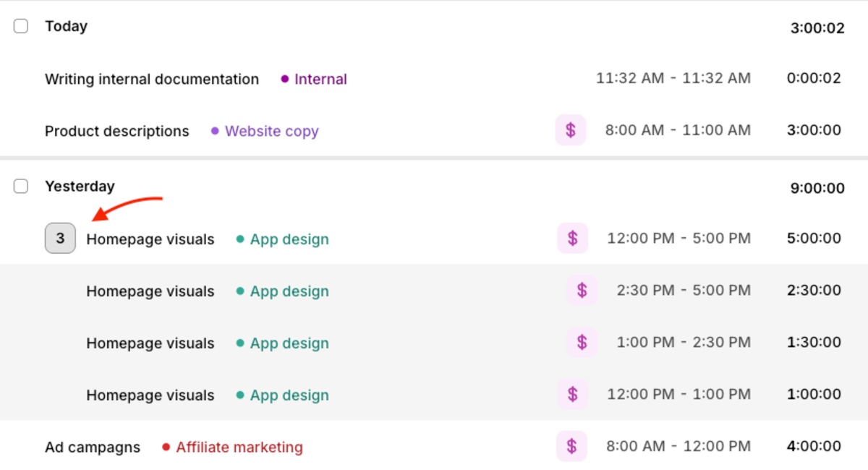Screen dimensions: 868x470
Task: Toggle billable icon on Product descriptions entry
Action: [571, 130]
